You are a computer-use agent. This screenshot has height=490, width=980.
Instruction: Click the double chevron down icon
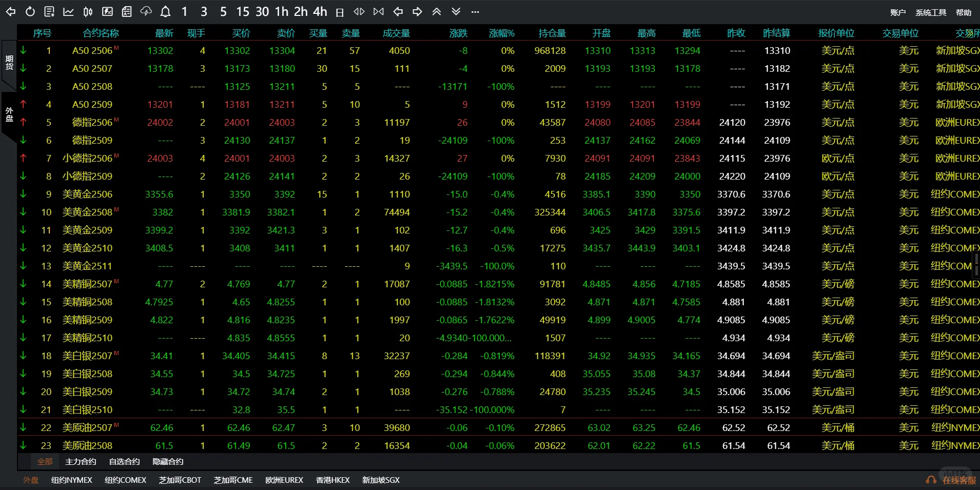click(456, 11)
